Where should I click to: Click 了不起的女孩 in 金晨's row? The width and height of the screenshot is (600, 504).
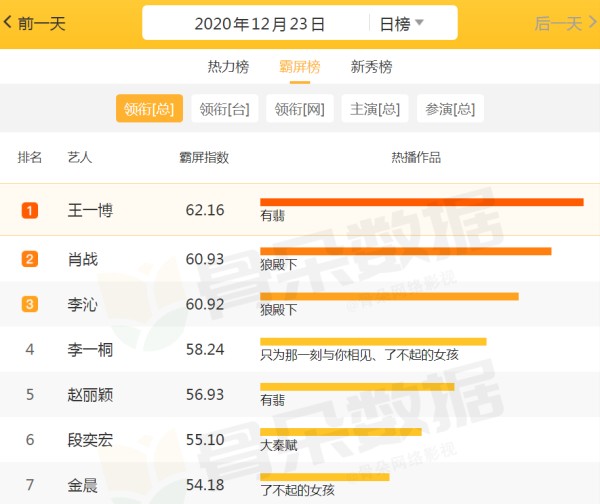pyautogui.click(x=297, y=490)
